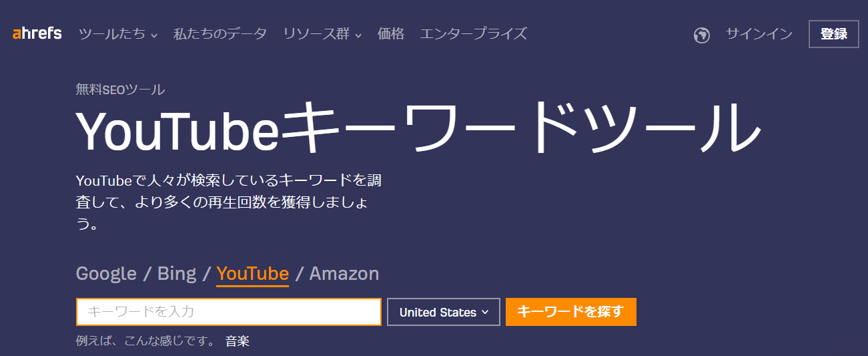Click the キーワードを探す button
The height and width of the screenshot is (356, 868).
[571, 312]
